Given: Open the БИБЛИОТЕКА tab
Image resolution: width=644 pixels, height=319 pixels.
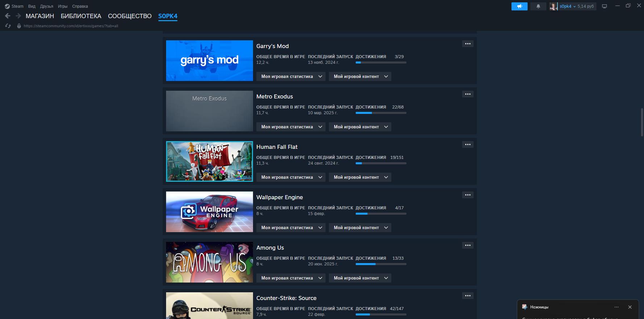Looking at the screenshot, I should pos(81,16).
